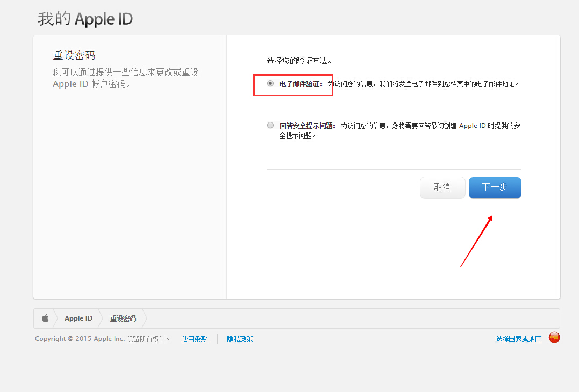Open the 隐私政策 link
The height and width of the screenshot is (392, 579).
[x=240, y=339]
